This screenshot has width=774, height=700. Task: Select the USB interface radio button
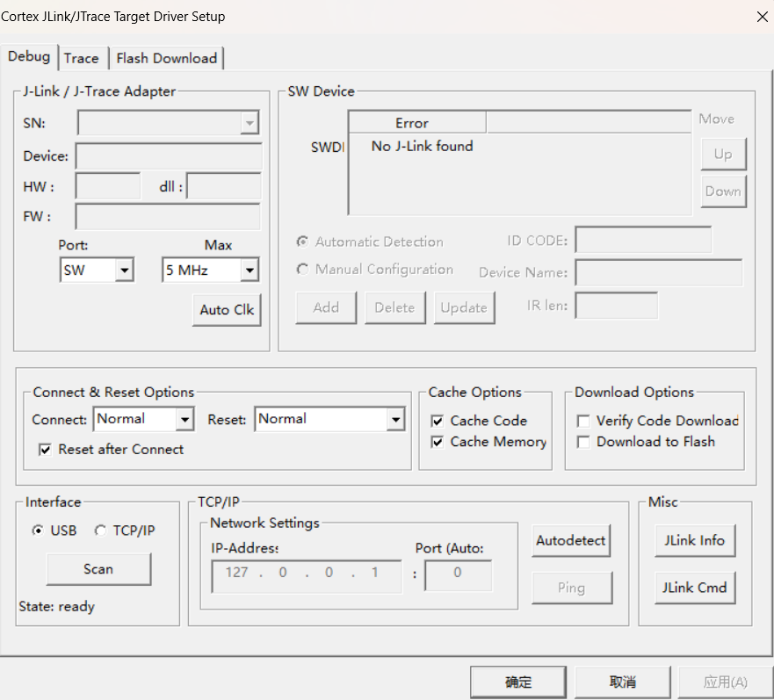coord(38,530)
